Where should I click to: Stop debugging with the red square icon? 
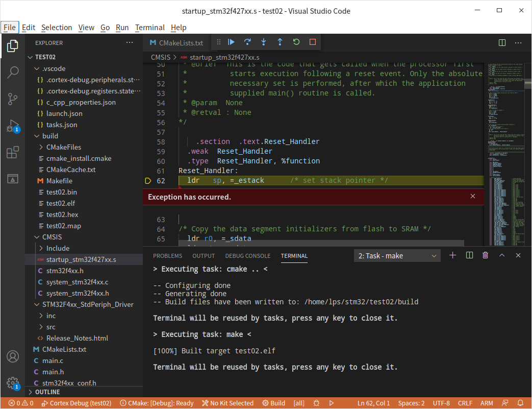point(312,42)
